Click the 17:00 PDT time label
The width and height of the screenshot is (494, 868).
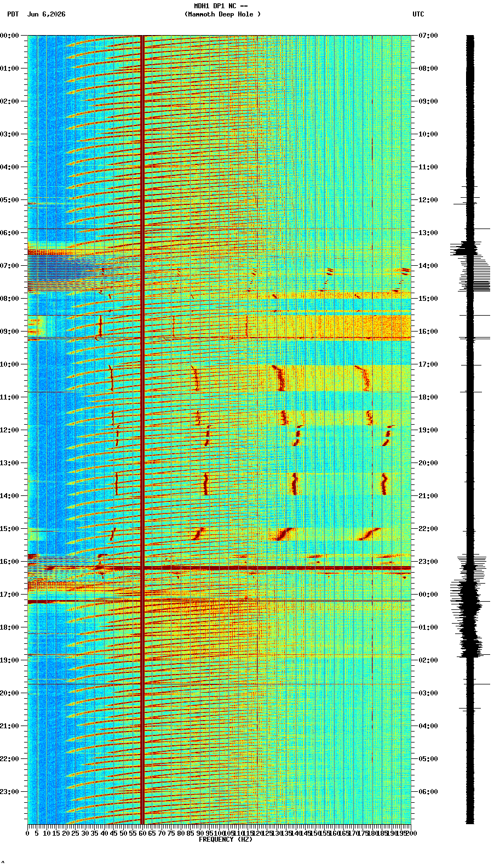click(x=9, y=595)
